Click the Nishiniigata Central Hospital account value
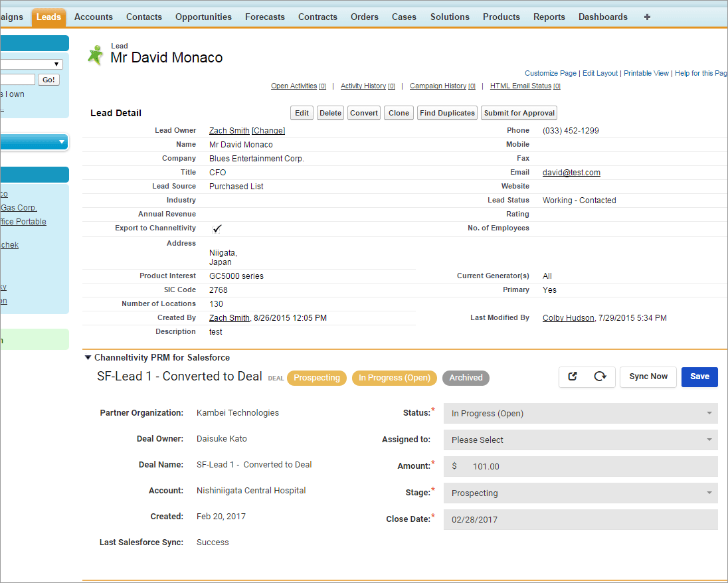The width and height of the screenshot is (728, 583). [251, 490]
